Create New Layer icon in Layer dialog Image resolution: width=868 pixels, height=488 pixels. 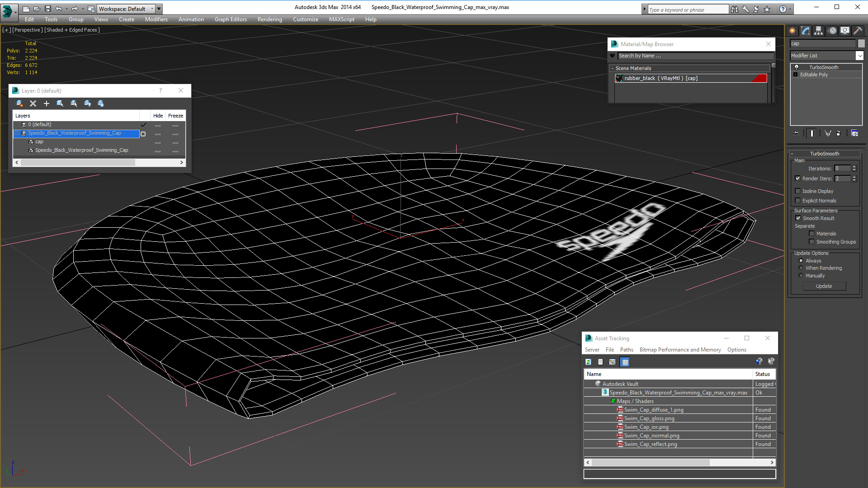(19, 103)
